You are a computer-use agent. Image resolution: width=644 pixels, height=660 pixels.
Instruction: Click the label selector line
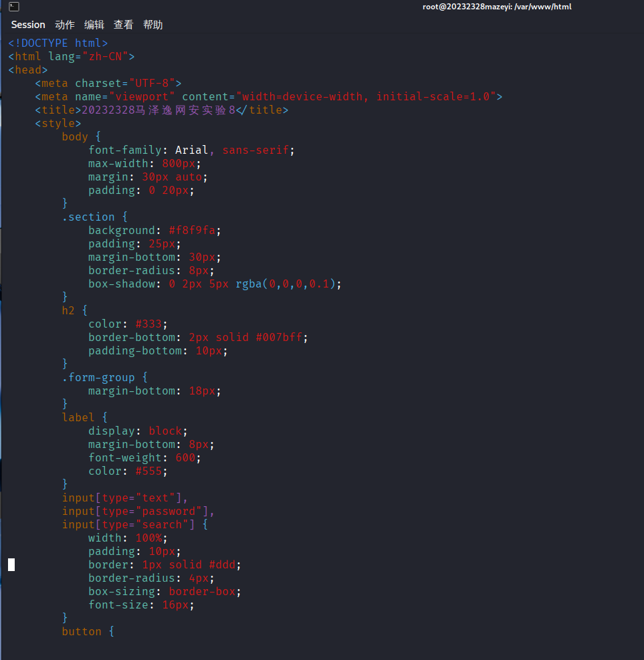point(85,417)
